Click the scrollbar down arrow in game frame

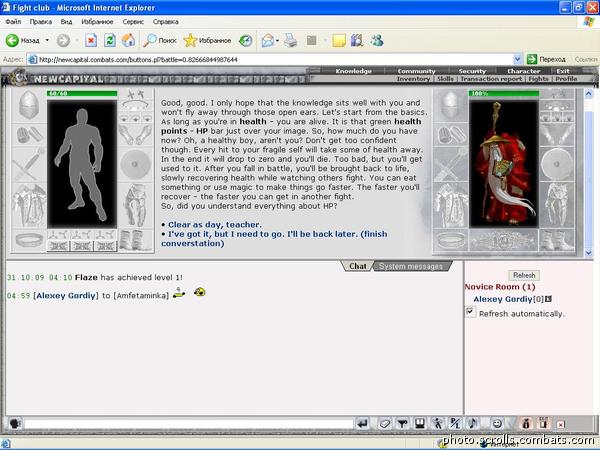click(589, 253)
